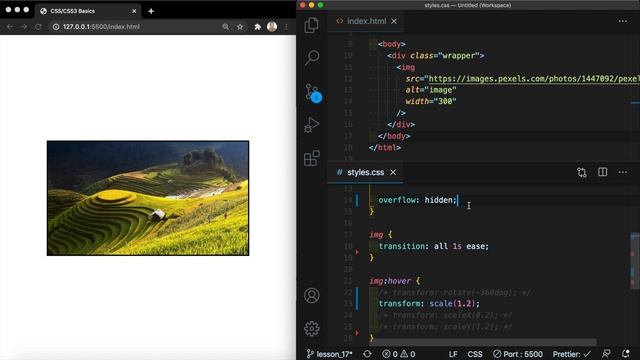Click the CSS language mode indicator
Viewport: 640px width, 360px height.
pyautogui.click(x=475, y=354)
